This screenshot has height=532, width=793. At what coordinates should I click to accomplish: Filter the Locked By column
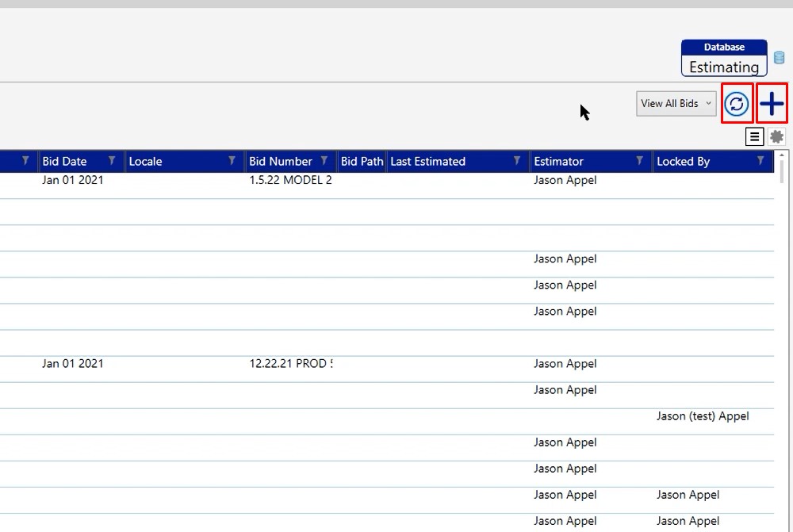(760, 161)
